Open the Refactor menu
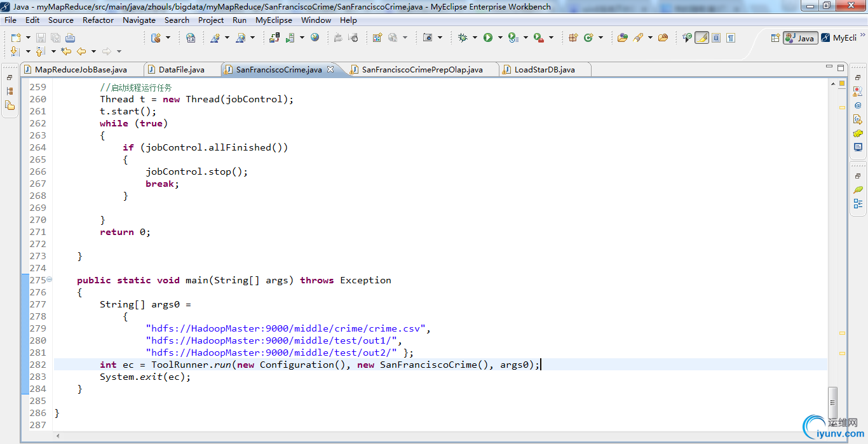This screenshot has width=868, height=444. click(98, 20)
